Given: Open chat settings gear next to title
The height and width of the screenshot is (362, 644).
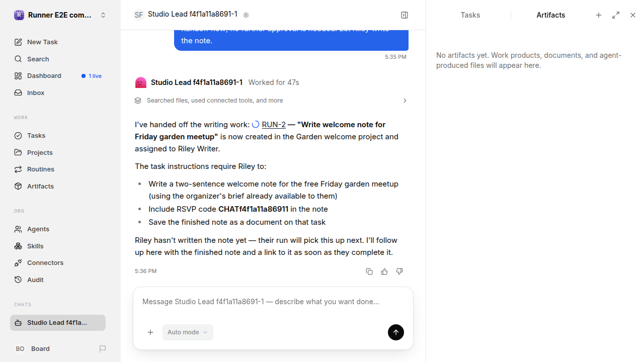Looking at the screenshot, I should pos(246,15).
